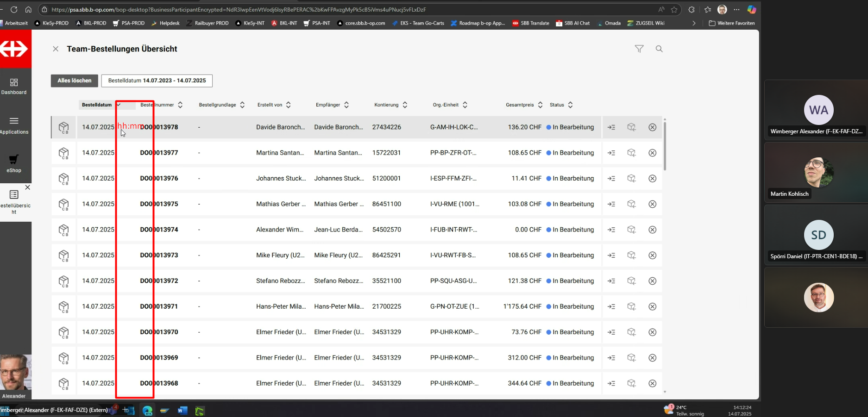Click package icon of order DO00013975
The width and height of the screenshot is (868, 417).
(x=63, y=204)
